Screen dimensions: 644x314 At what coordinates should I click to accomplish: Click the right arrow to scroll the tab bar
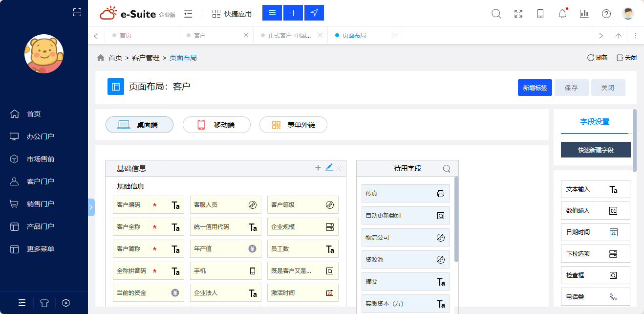click(x=601, y=35)
